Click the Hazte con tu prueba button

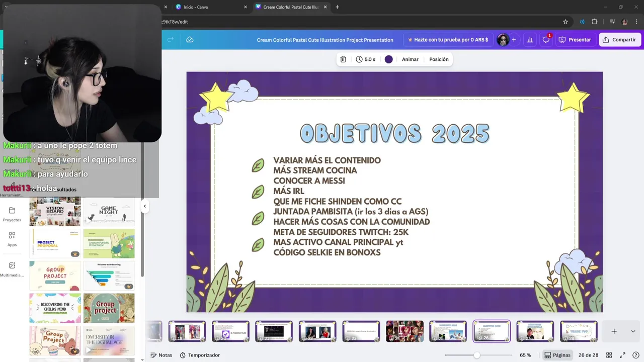click(x=448, y=40)
